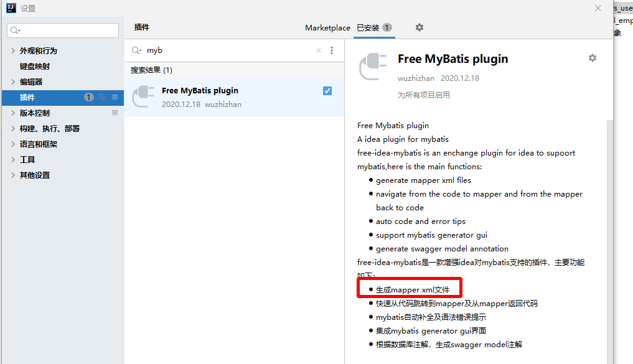Viewport: 633px width, 364px height.
Task: Click the 为所有项目启用 status text
Action: point(423,95)
